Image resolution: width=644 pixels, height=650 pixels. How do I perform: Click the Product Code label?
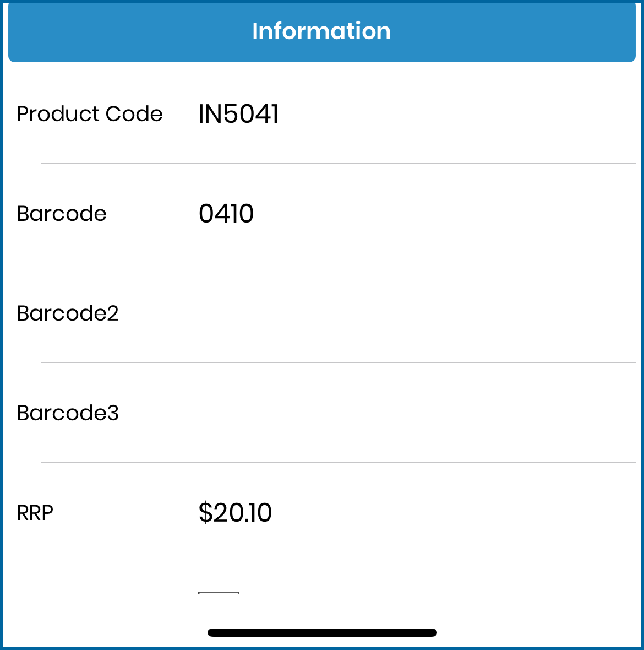coord(90,114)
